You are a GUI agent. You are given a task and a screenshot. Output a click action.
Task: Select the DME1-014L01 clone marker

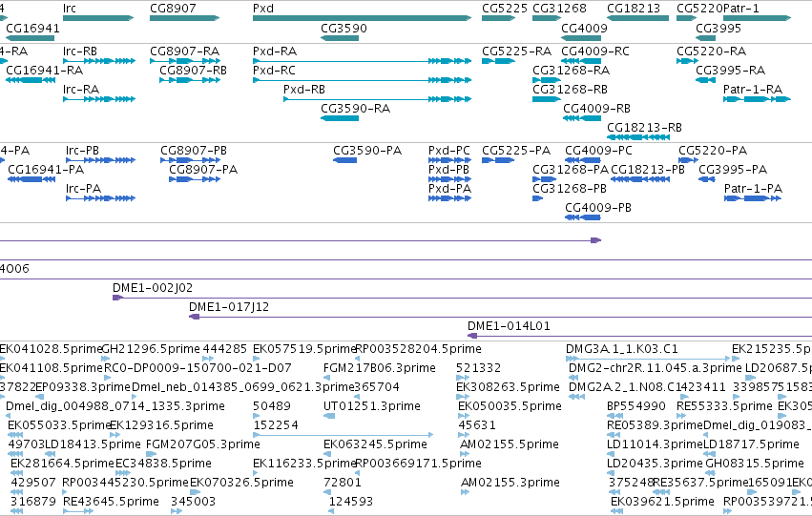pos(472,336)
